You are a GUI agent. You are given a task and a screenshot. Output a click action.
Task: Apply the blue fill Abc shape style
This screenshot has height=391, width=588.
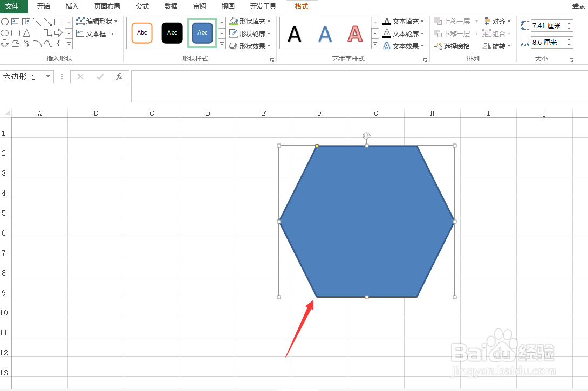[202, 32]
